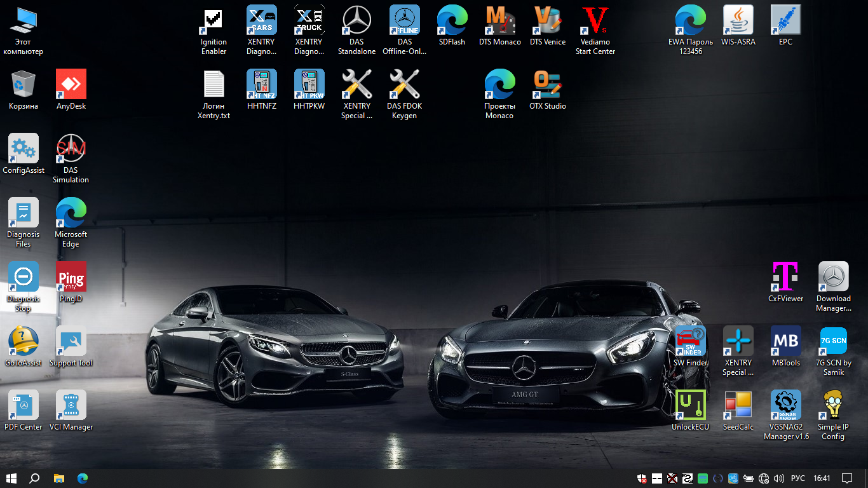Select the SeedCalc desktop icon
This screenshot has height=488, width=868.
(x=738, y=406)
